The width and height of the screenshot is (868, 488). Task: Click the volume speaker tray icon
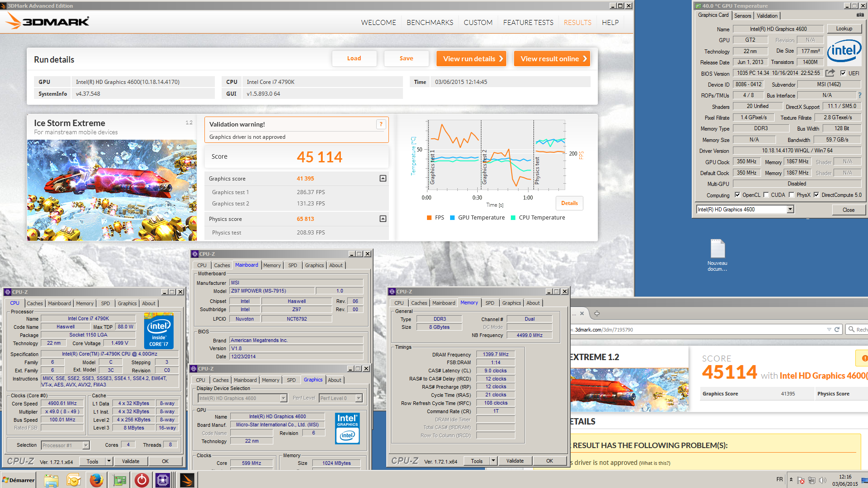click(823, 480)
